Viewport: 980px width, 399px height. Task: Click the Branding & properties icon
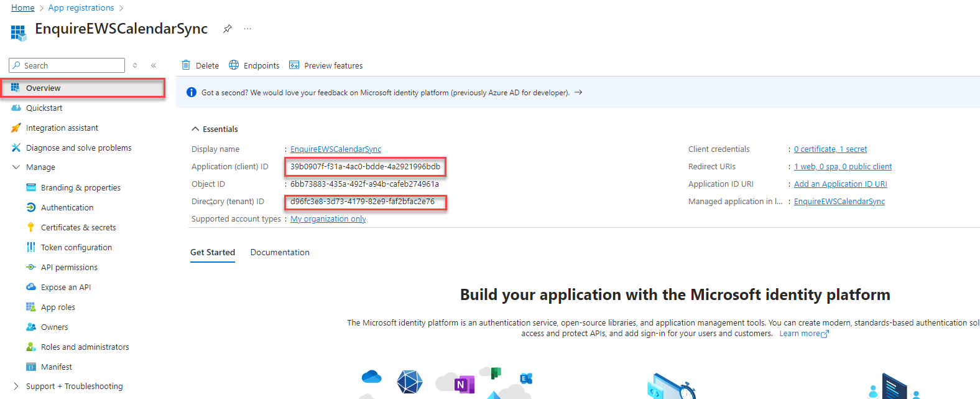[x=31, y=187]
